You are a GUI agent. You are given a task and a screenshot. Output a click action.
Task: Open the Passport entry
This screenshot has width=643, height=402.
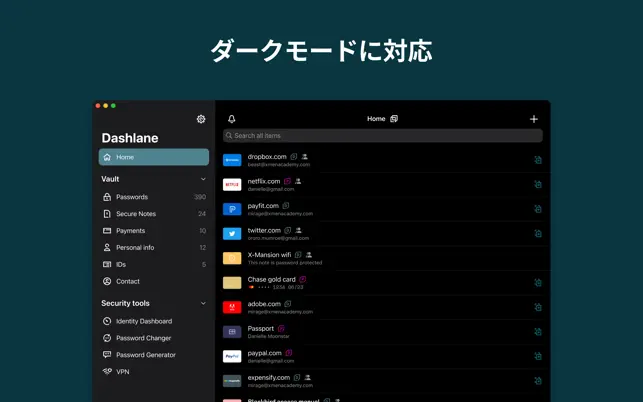(x=383, y=332)
